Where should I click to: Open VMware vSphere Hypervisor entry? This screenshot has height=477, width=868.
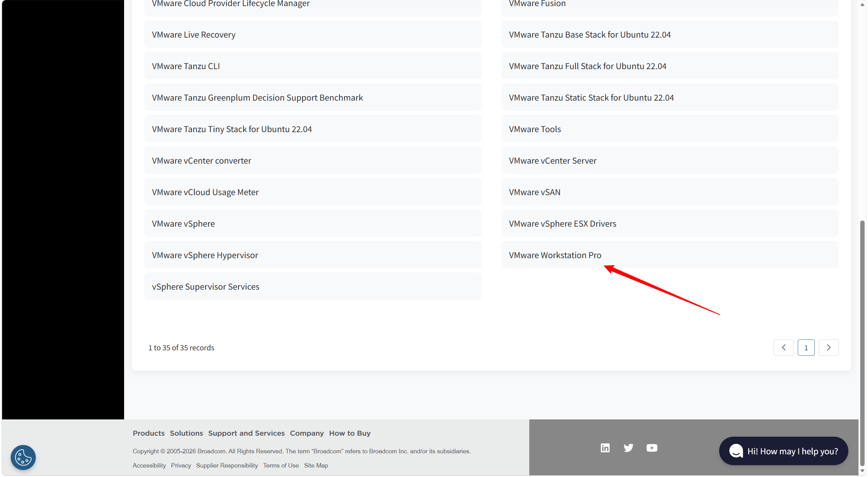pyautogui.click(x=205, y=255)
